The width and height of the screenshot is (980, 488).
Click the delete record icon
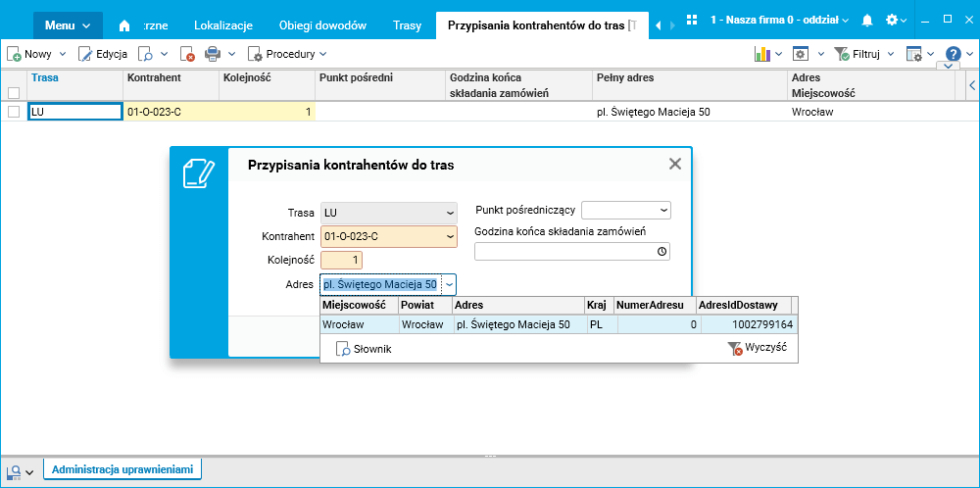click(187, 54)
